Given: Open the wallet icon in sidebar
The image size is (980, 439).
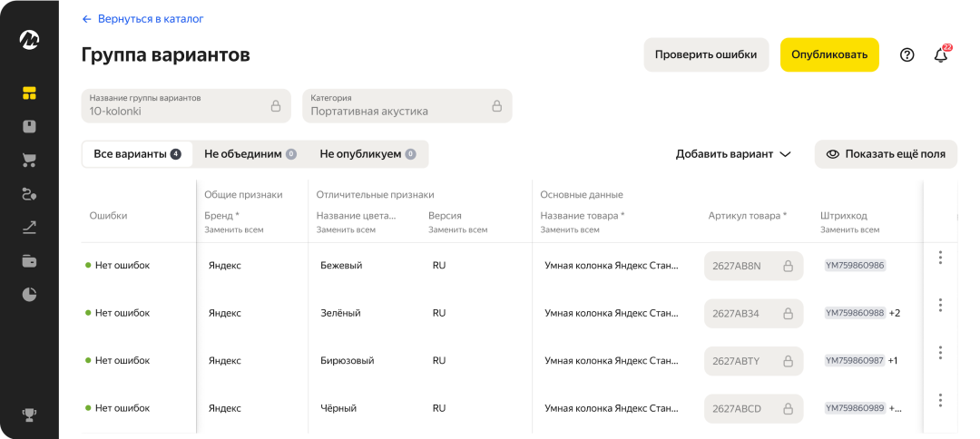Looking at the screenshot, I should [x=29, y=261].
